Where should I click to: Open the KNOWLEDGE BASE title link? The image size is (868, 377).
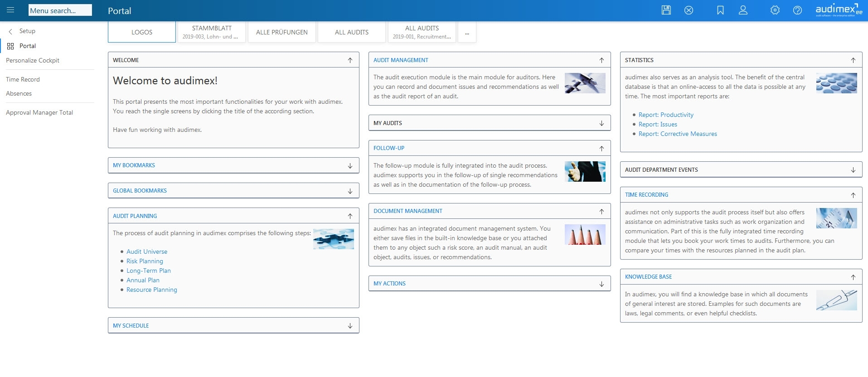pos(648,277)
